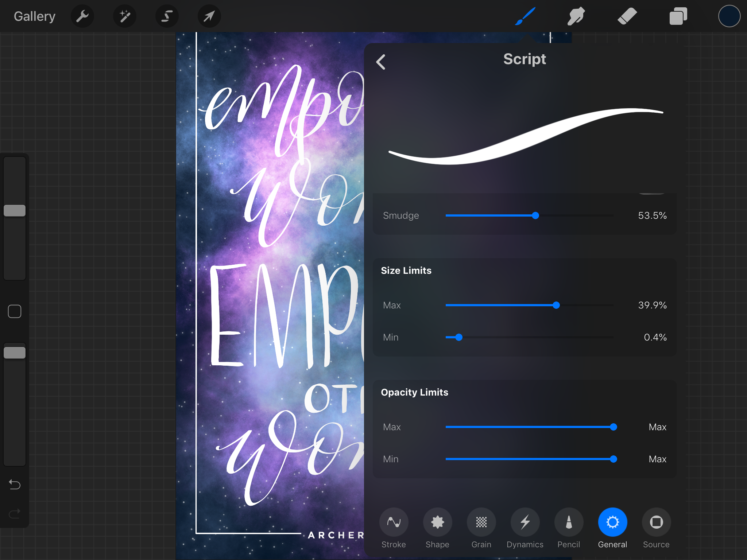Image resolution: width=747 pixels, height=560 pixels.
Task: Switch to the Shape tab
Action: pos(438,528)
